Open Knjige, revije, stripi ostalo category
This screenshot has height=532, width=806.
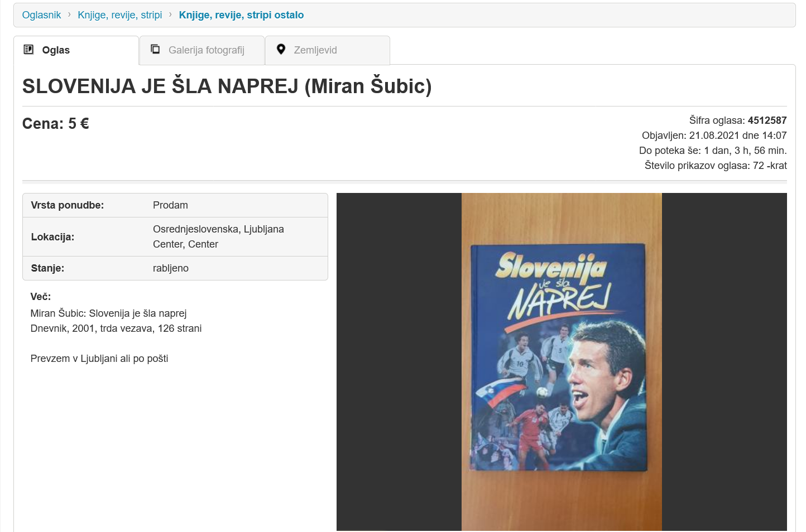pos(241,15)
